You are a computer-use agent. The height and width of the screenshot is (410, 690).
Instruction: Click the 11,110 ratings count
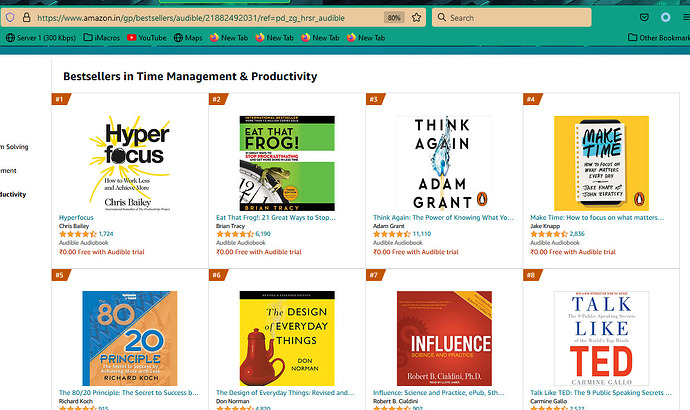click(422, 234)
